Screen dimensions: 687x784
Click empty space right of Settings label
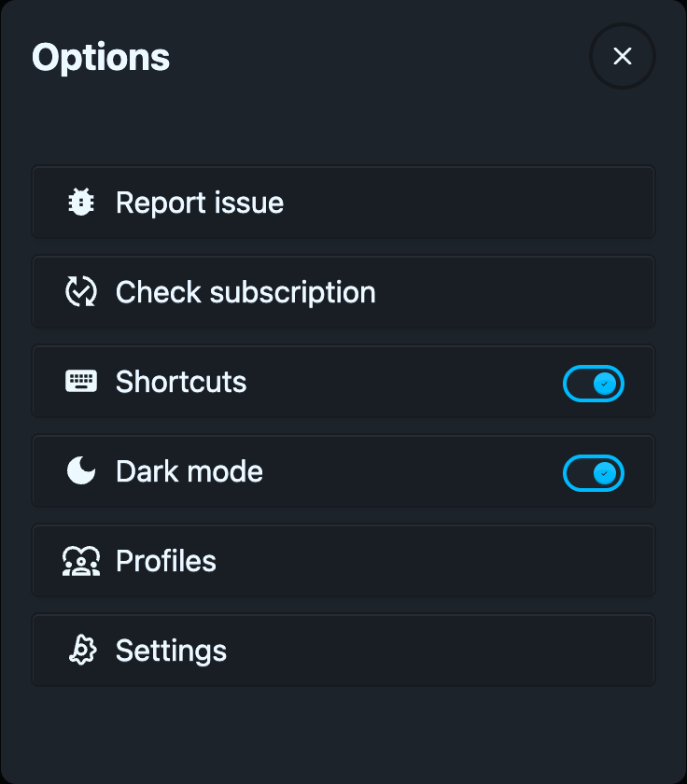click(440, 650)
